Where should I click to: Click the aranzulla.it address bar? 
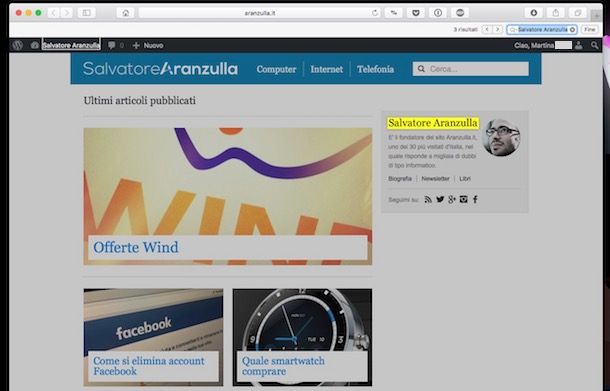tap(259, 13)
